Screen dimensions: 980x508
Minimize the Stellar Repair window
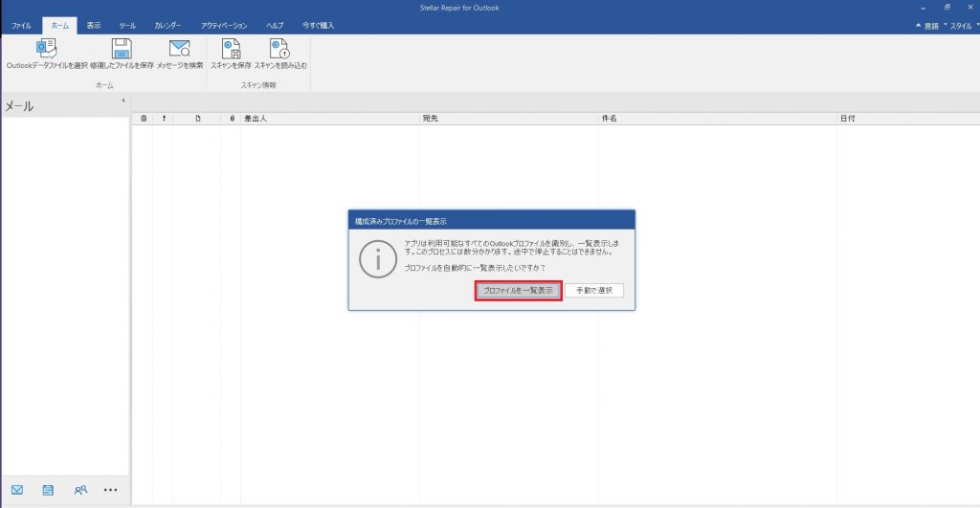tap(924, 8)
